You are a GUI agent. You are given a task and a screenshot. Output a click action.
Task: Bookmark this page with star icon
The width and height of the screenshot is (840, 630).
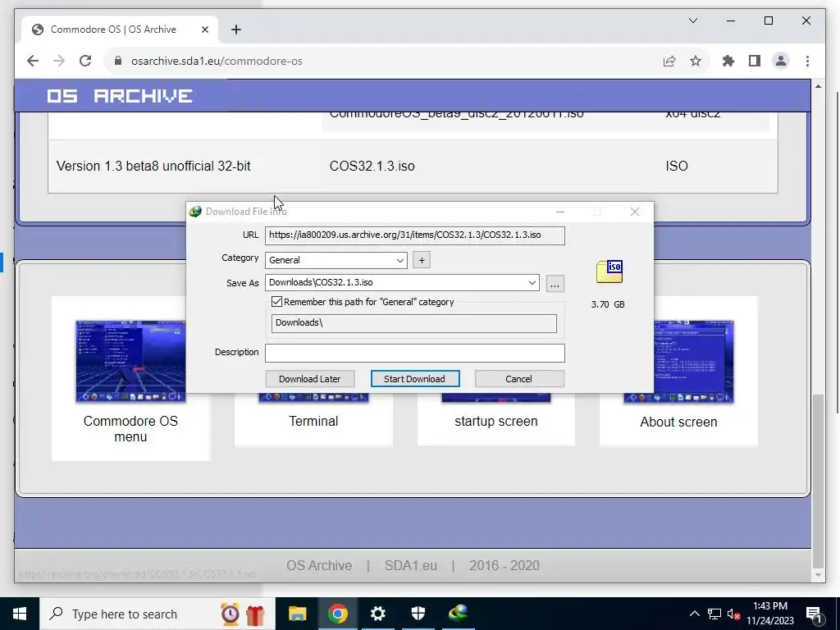click(x=696, y=61)
